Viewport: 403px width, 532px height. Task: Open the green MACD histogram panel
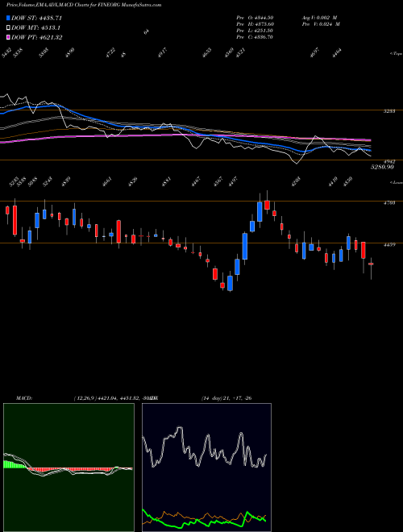pos(69,468)
